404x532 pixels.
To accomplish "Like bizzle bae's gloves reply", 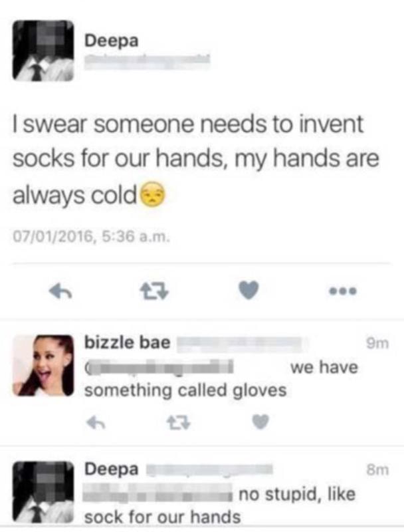I will coord(260,422).
